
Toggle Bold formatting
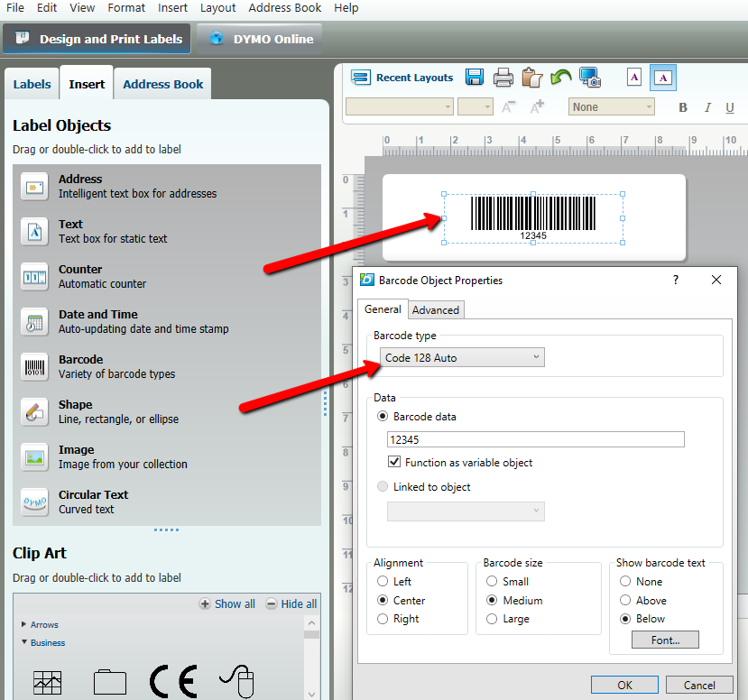683,107
